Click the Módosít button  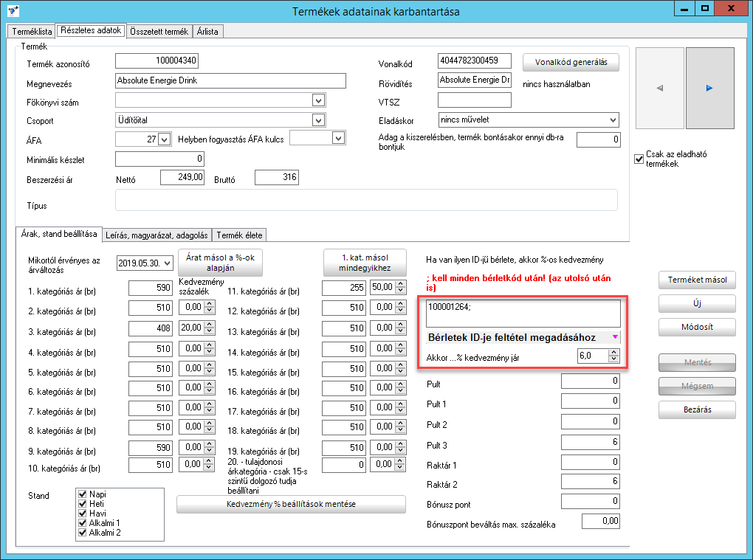(698, 328)
